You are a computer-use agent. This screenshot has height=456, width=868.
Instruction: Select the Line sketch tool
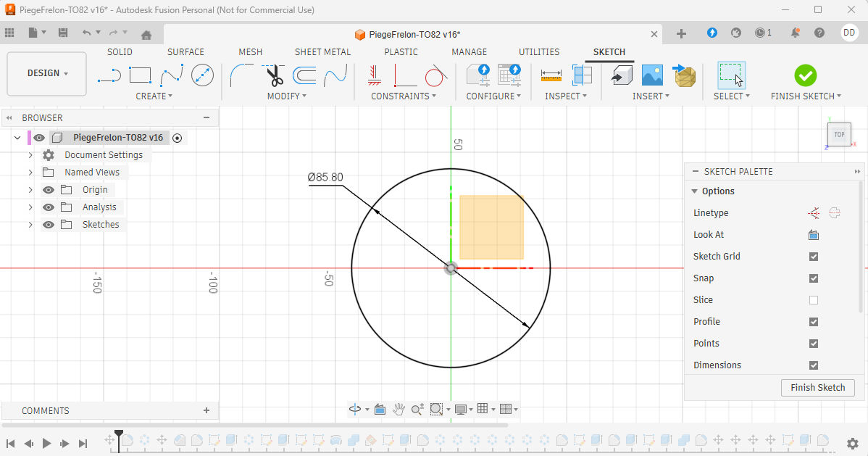pyautogui.click(x=109, y=75)
